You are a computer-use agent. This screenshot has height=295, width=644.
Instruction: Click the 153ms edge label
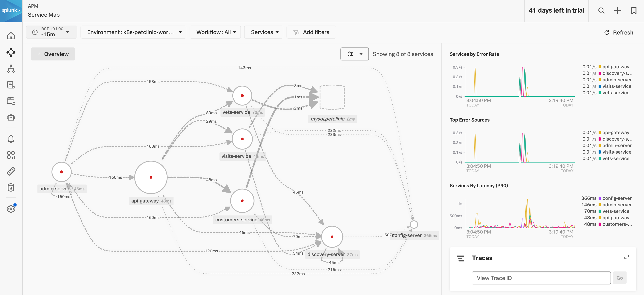click(153, 82)
